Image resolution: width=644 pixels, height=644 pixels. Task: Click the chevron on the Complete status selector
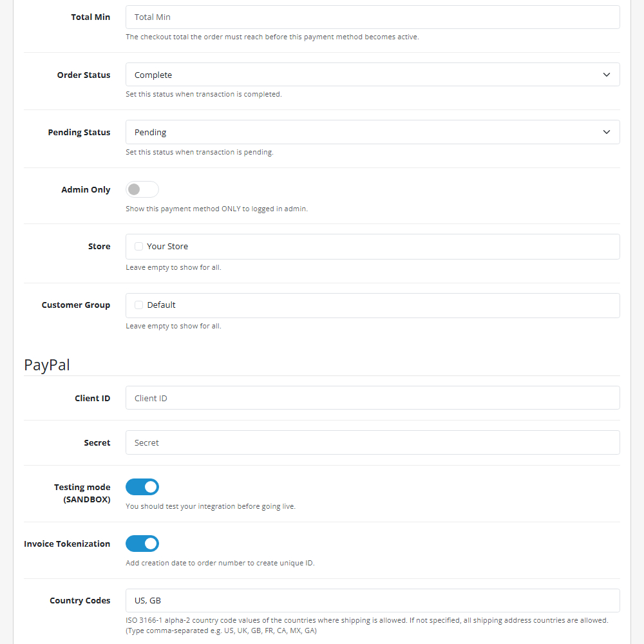coord(606,75)
